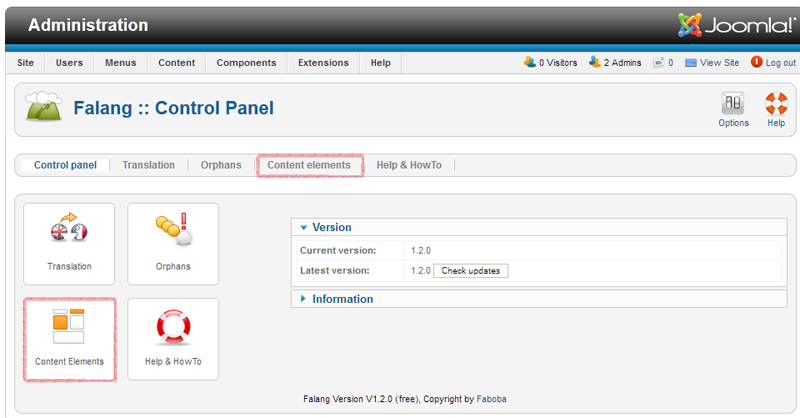This screenshot has height=418, width=800.
Task: Open the Content Elements icon tile
Action: [x=69, y=339]
